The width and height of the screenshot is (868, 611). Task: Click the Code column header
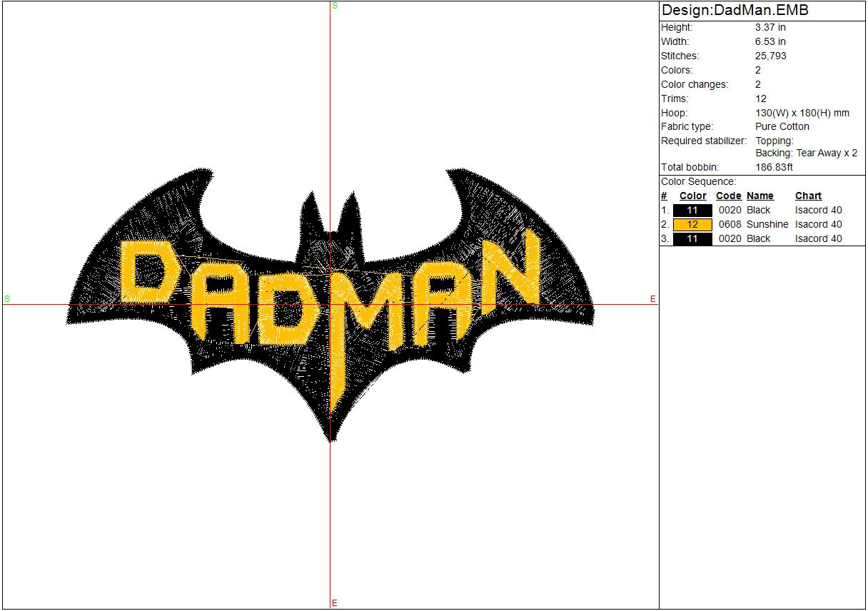tap(728, 196)
